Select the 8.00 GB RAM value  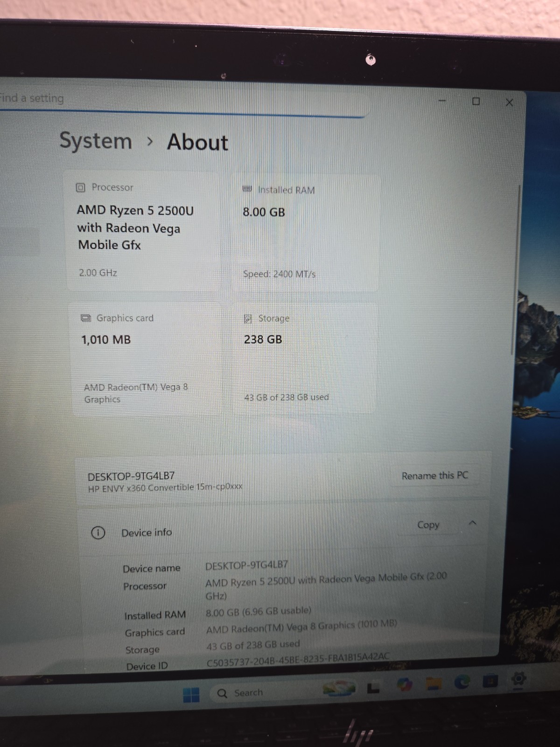click(264, 212)
